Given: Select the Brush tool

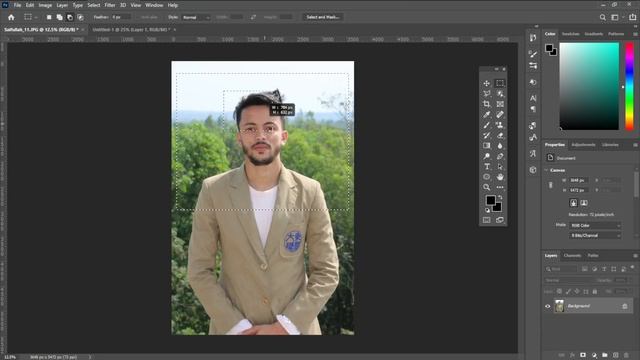Looking at the screenshot, I should click(x=487, y=125).
